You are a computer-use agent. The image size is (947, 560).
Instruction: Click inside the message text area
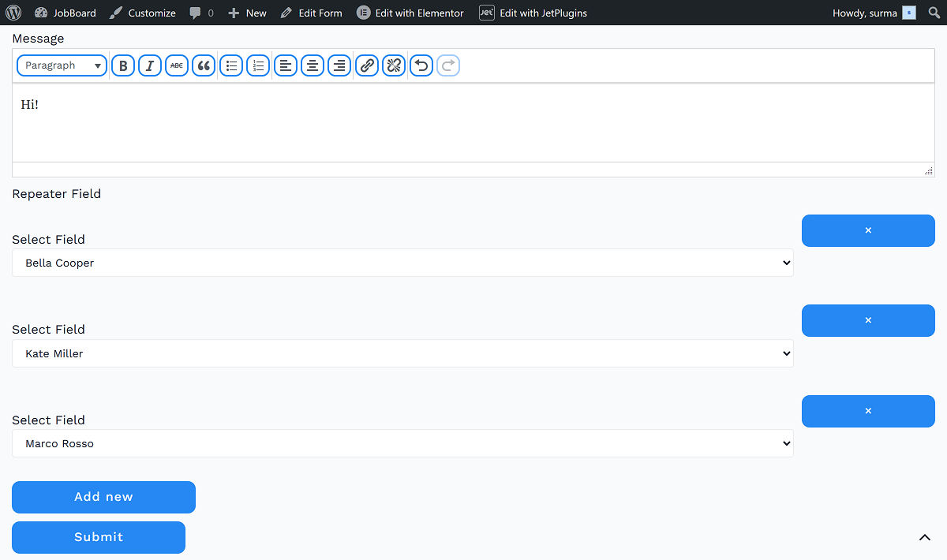(473, 122)
